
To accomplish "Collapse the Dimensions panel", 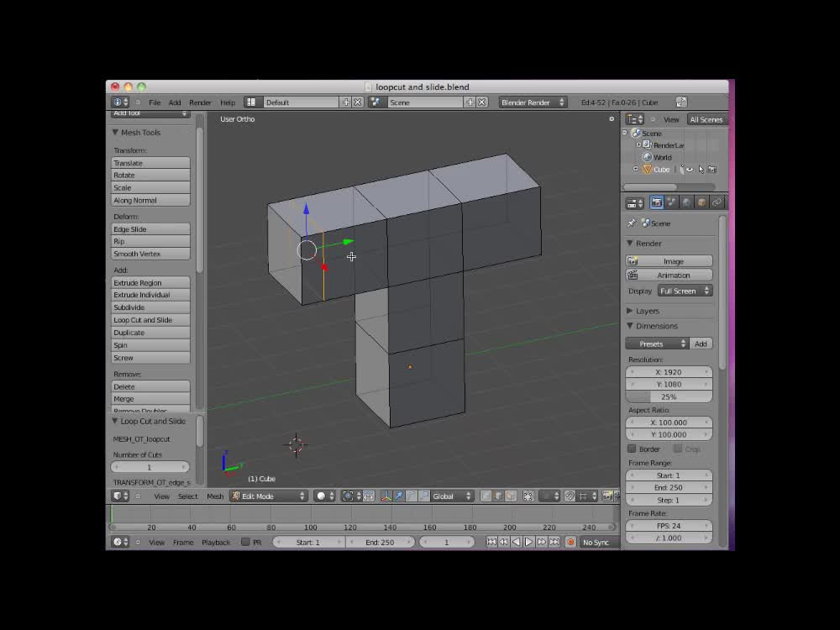I will click(630, 326).
